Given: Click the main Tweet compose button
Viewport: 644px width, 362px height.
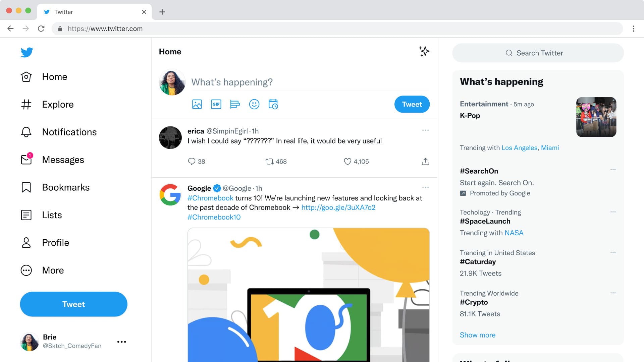Looking at the screenshot, I should tap(73, 304).
